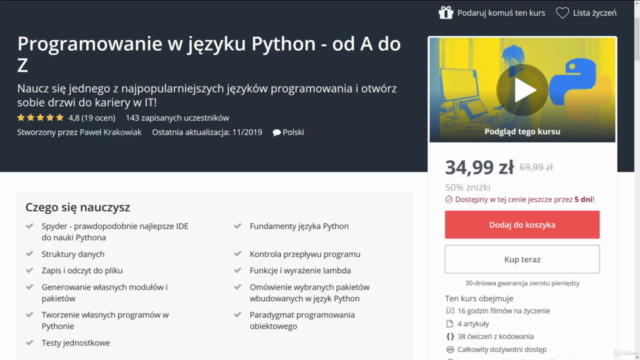This screenshot has width=640, height=360.
Task: Click the video icon next to '16 godzin filmów'
Action: 449,311
